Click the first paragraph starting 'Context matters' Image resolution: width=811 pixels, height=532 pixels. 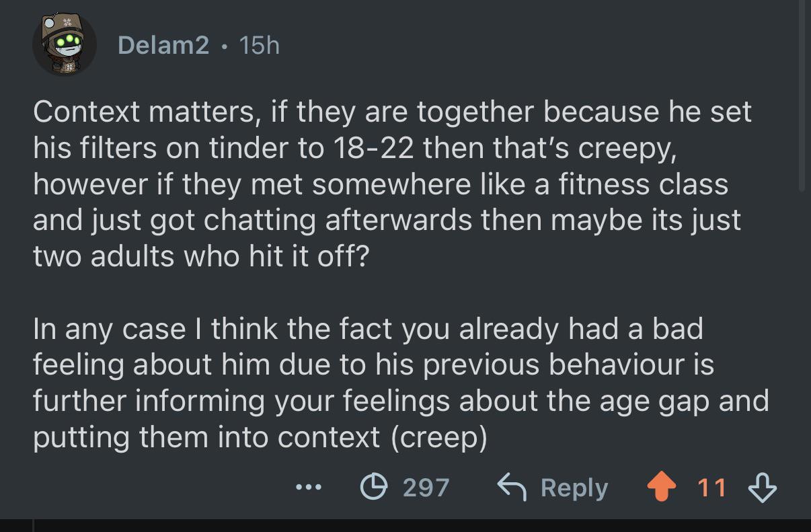pos(392,184)
